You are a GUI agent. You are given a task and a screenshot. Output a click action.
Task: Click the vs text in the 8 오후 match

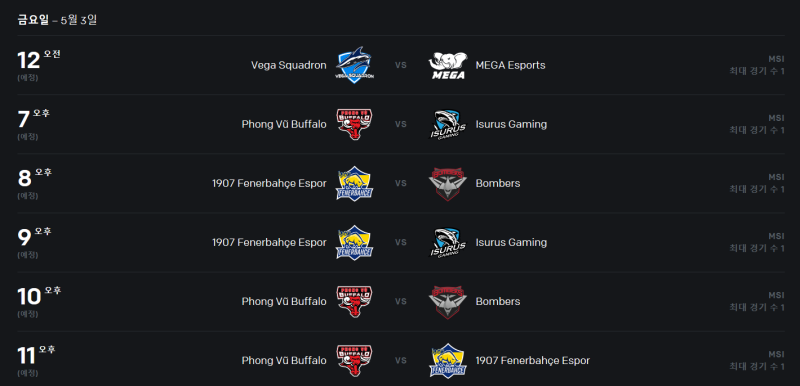point(401,184)
